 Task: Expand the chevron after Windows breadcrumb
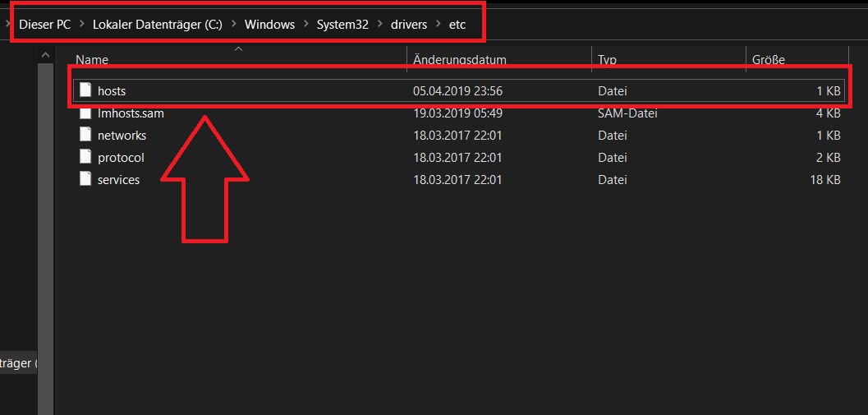305,25
